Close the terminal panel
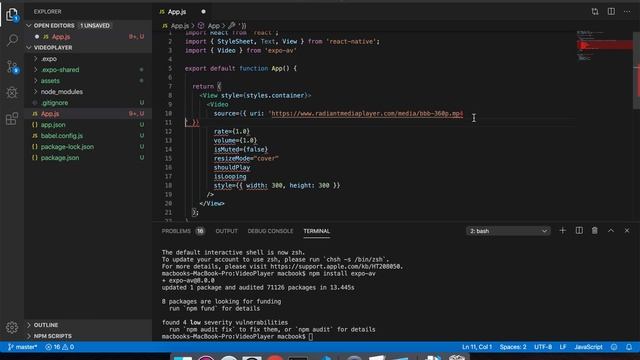 [x=627, y=231]
